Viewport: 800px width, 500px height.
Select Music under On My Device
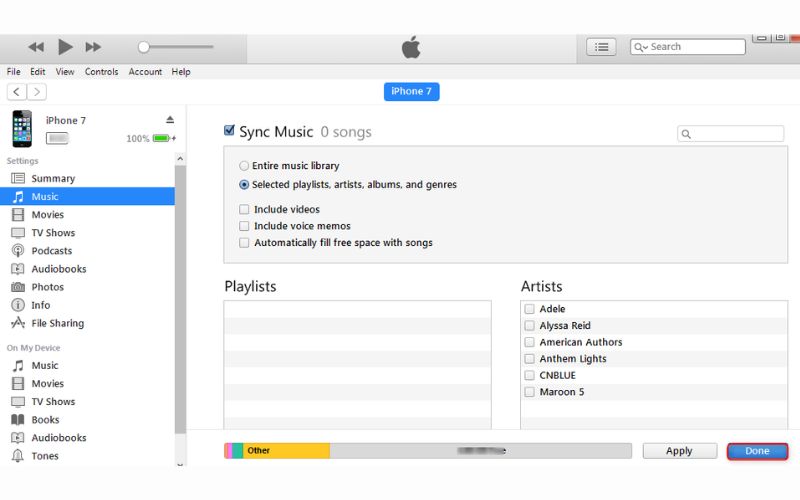[x=87, y=365]
